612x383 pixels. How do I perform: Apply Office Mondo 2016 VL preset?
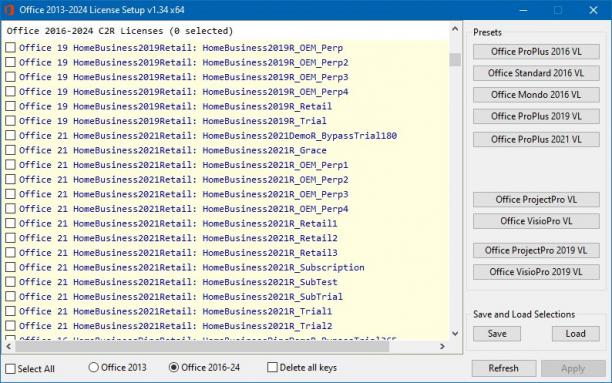pos(536,94)
